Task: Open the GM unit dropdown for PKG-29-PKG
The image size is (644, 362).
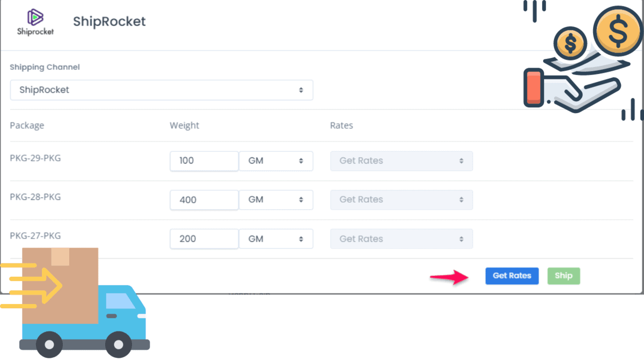Action: coord(276,160)
